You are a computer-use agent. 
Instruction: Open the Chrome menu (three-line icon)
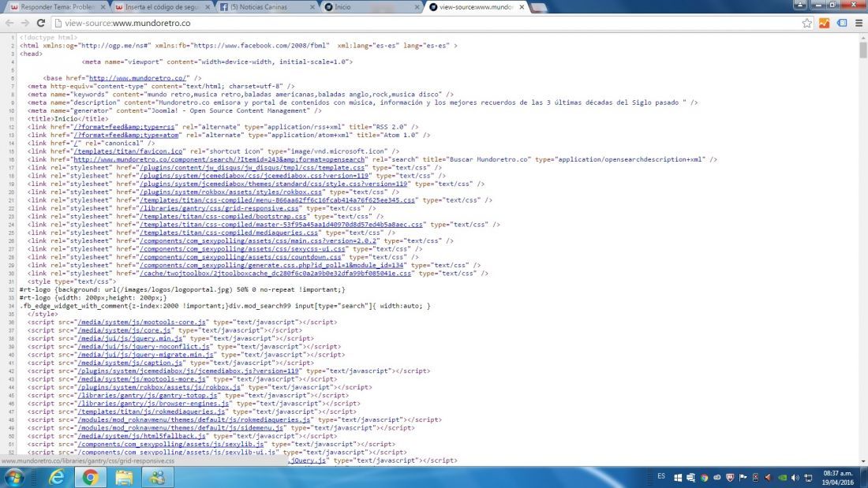click(x=859, y=23)
